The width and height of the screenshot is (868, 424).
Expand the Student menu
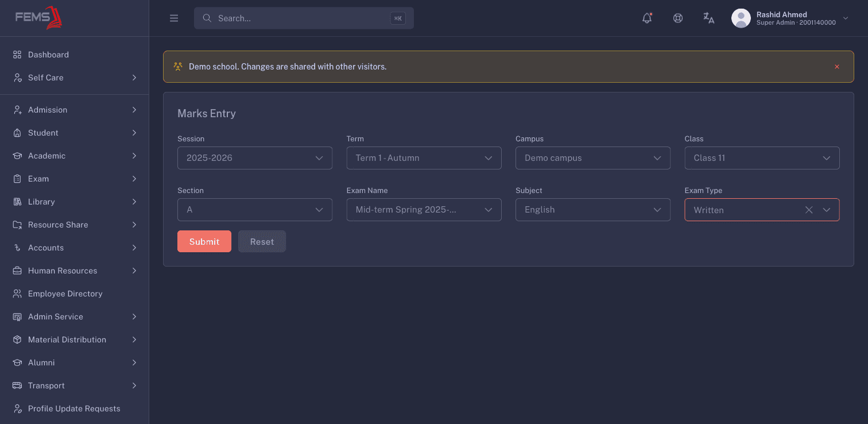pyautogui.click(x=75, y=133)
